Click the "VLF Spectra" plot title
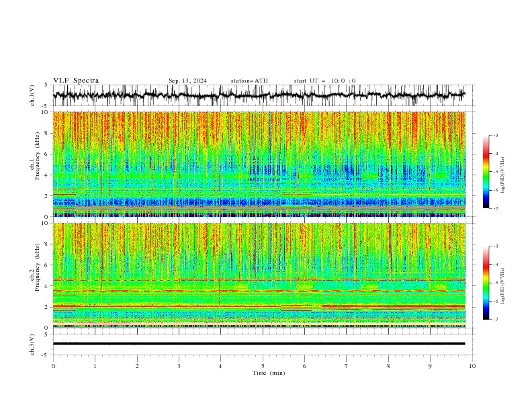532x411 pixels. 76,81
